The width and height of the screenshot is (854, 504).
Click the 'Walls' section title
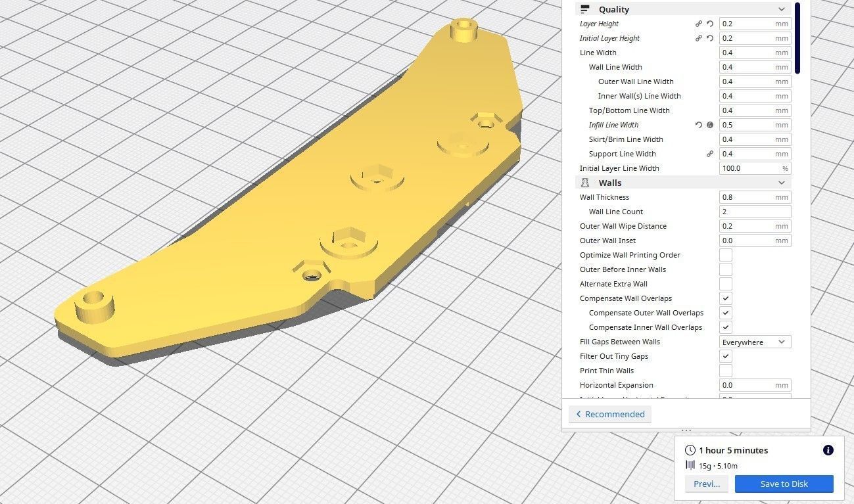610,183
